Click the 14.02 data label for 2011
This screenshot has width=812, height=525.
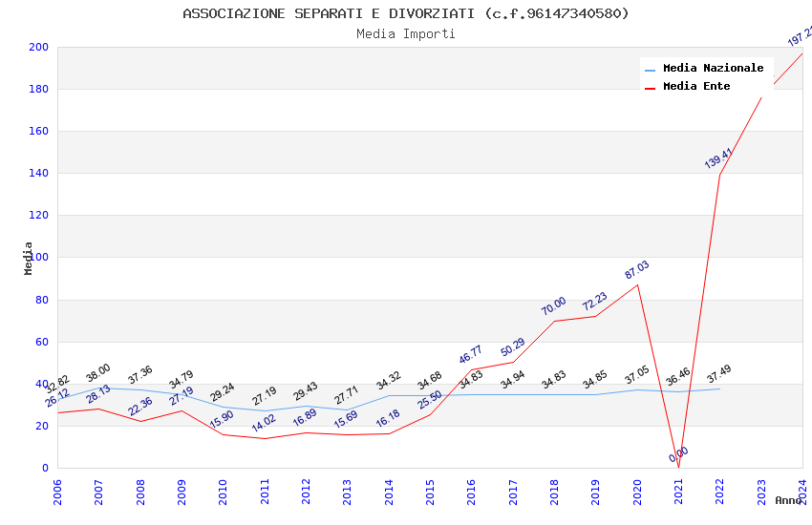(x=264, y=423)
